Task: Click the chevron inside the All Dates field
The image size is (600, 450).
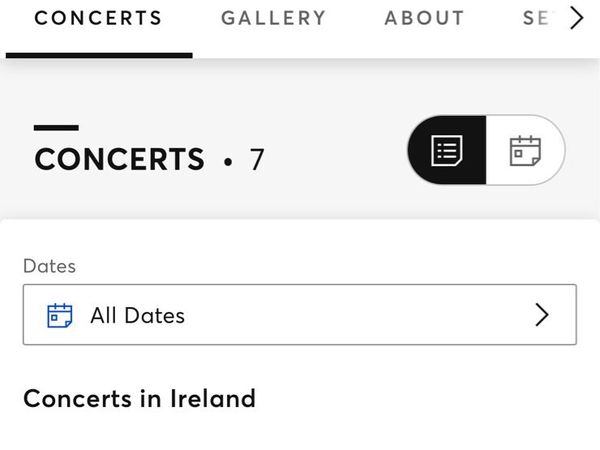Action: click(542, 315)
